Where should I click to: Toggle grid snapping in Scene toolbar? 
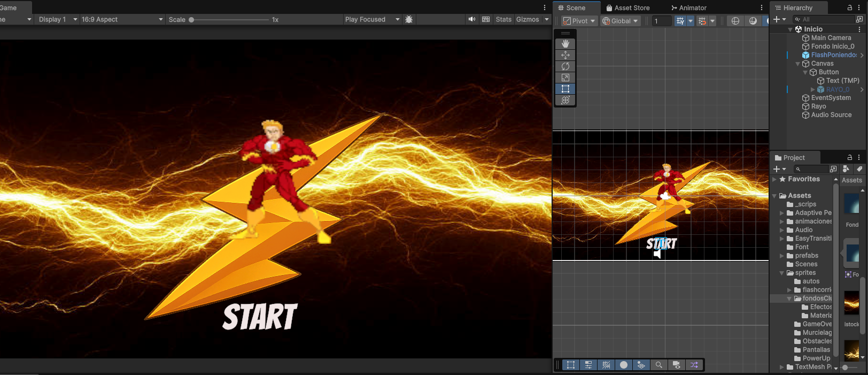[x=702, y=21]
